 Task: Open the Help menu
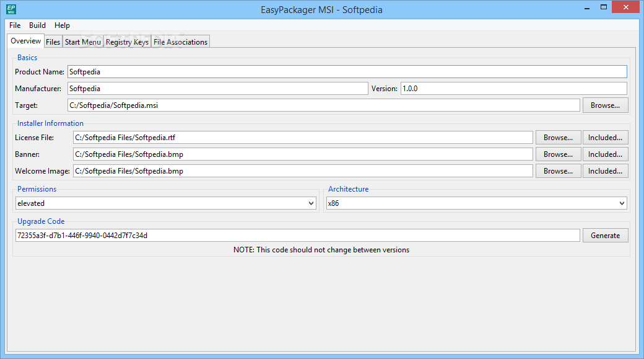point(62,25)
